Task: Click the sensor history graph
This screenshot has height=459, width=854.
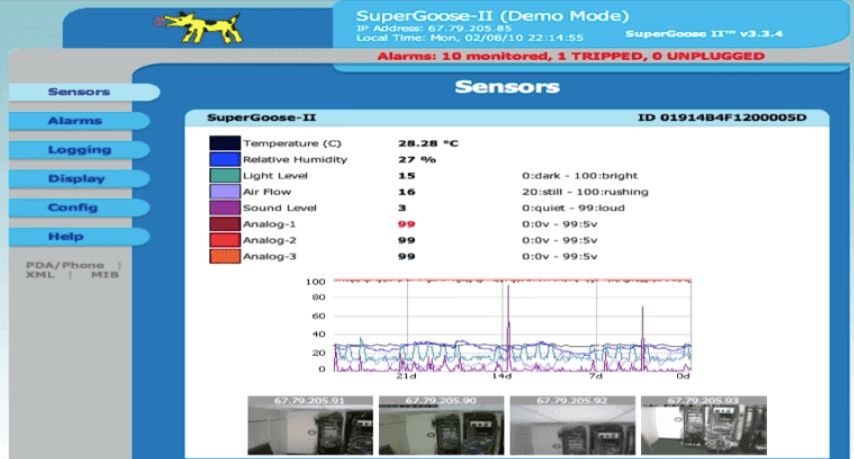Action: [x=498, y=328]
